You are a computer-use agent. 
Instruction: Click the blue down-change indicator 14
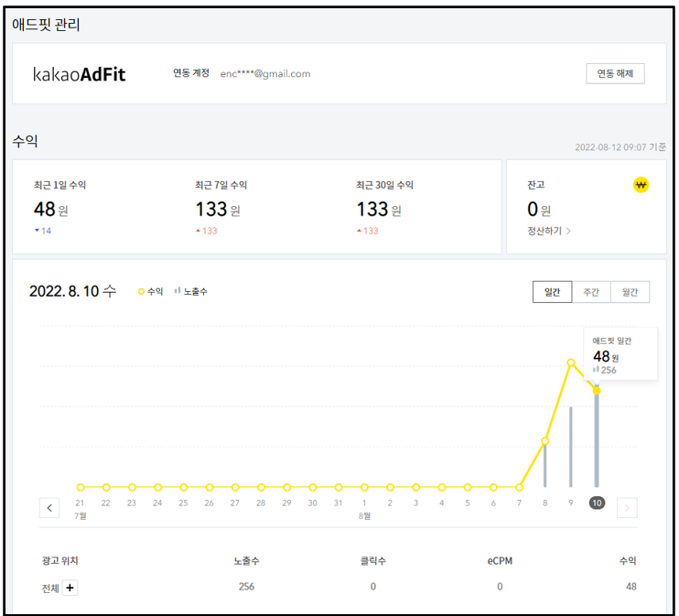tap(43, 231)
